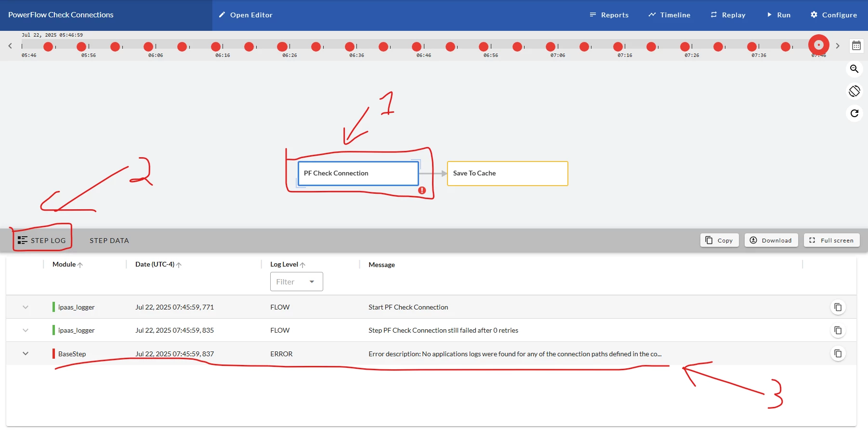Click the timestamp 07:45:59, 771 cell
This screenshot has width=868, height=431.
tap(174, 307)
